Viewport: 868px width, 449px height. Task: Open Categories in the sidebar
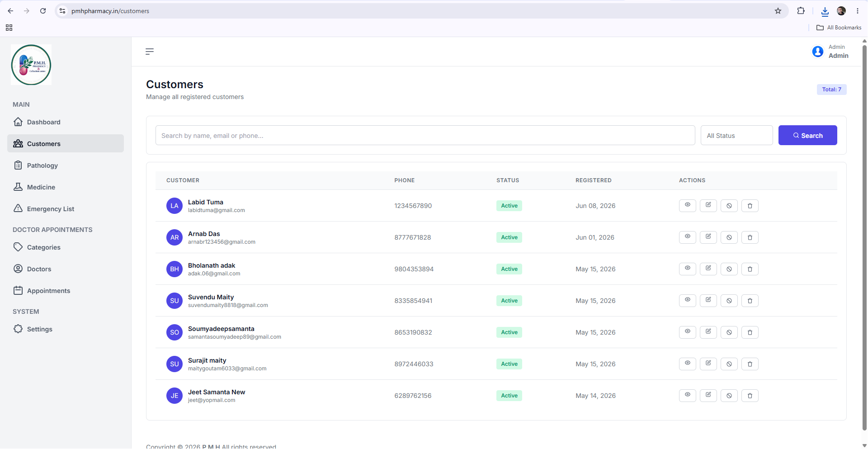[66, 247]
